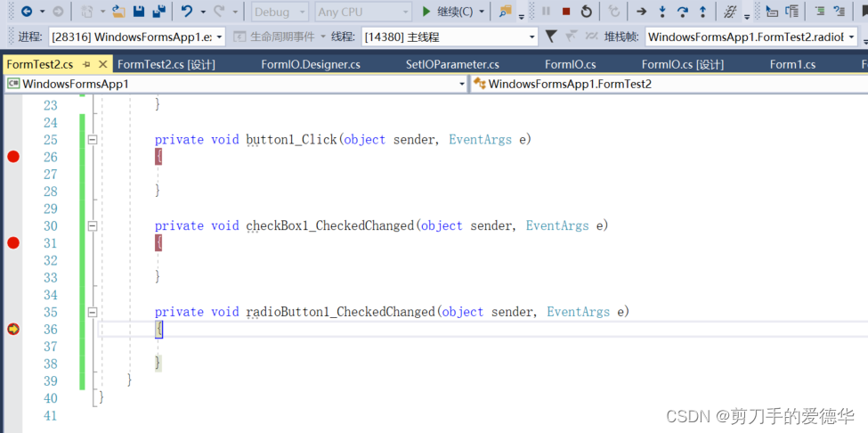The height and width of the screenshot is (433, 868).
Task: Click the closing brace on line 38
Action: [x=158, y=364]
